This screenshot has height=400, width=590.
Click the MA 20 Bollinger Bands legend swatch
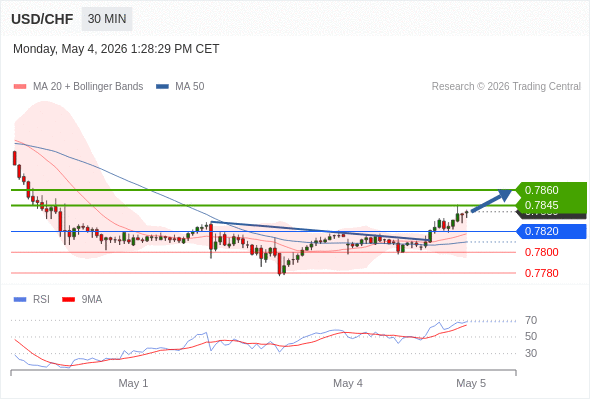[20, 87]
